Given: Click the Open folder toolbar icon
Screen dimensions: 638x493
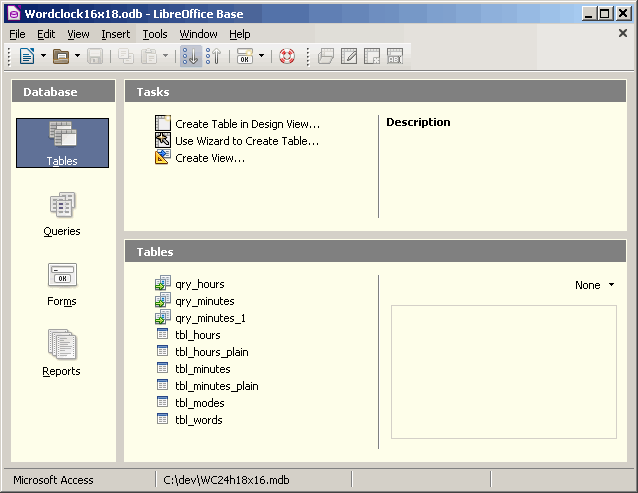Looking at the screenshot, I should (61, 56).
